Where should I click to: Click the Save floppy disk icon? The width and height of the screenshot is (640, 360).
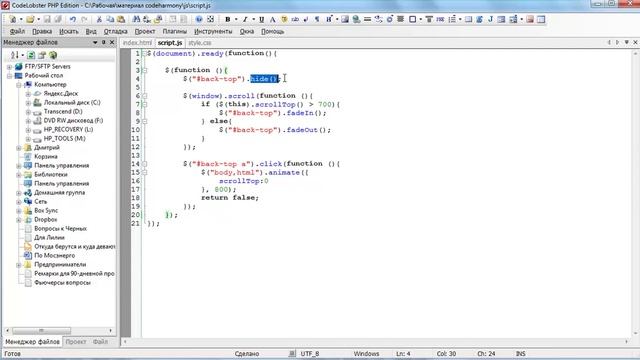point(47,19)
